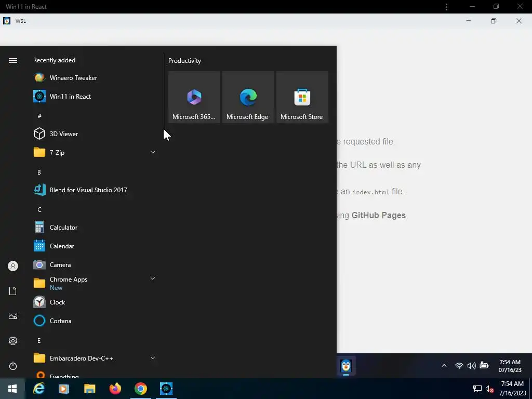Open Wi-Fi icon in inner tray

pyautogui.click(x=459, y=365)
